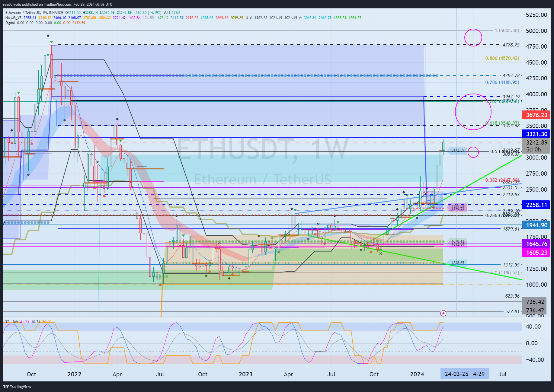Click the Fibonacci label 0.786 (4188.95)
The height and width of the screenshot is (392, 554).
click(502, 82)
